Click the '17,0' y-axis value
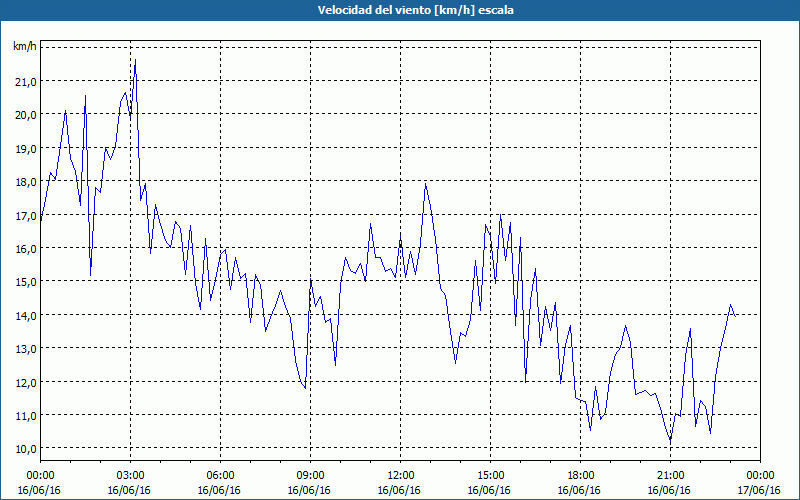Viewport: 800px width, 500px height. [27, 215]
